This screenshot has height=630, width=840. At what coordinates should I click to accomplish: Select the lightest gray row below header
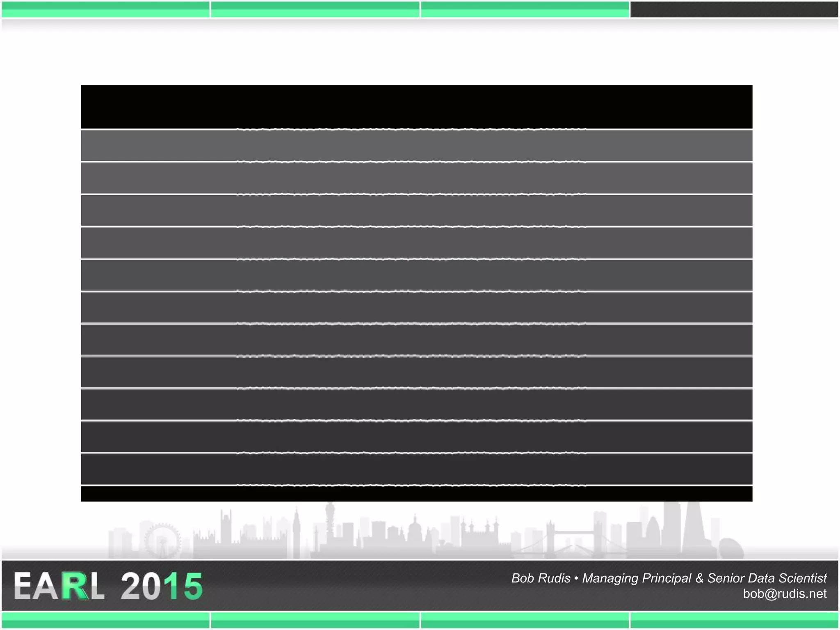[417, 146]
